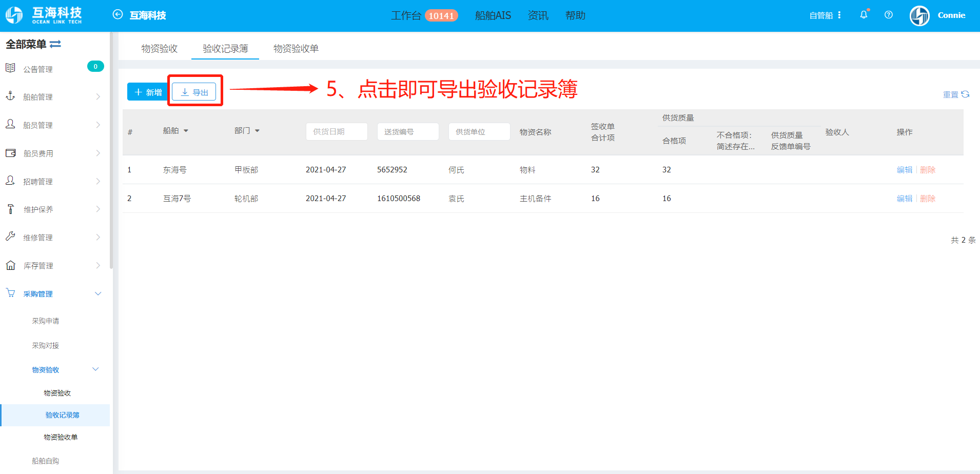The image size is (980, 474).
Task: Click 删除 for the 互海7号 row
Action: [x=928, y=199]
